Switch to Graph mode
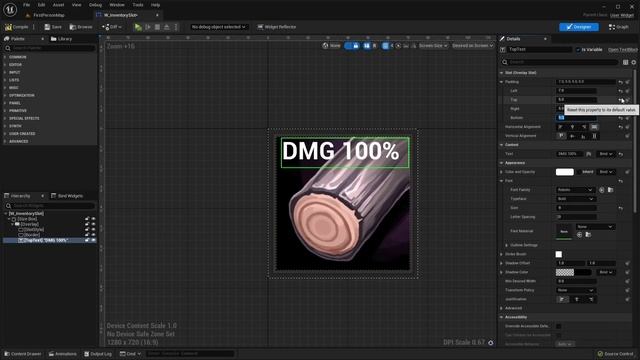This screenshot has height=360, width=640. point(619,27)
